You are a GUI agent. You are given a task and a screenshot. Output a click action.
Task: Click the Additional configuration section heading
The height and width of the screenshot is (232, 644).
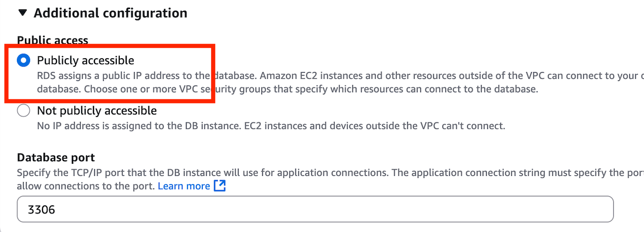pyautogui.click(x=110, y=13)
